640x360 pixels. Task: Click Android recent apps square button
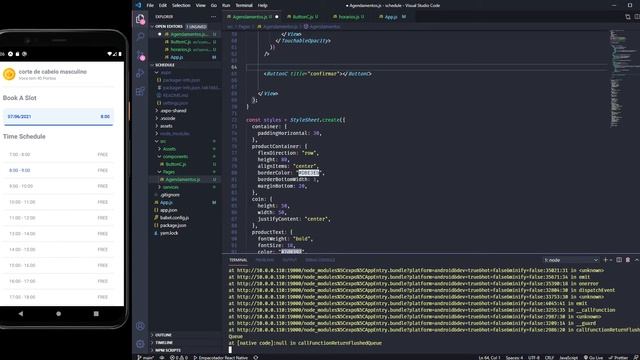point(96,313)
